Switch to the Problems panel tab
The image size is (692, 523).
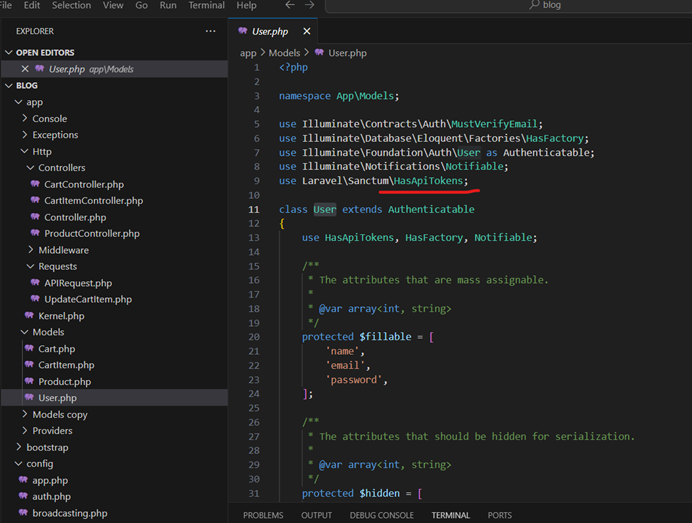(x=263, y=515)
